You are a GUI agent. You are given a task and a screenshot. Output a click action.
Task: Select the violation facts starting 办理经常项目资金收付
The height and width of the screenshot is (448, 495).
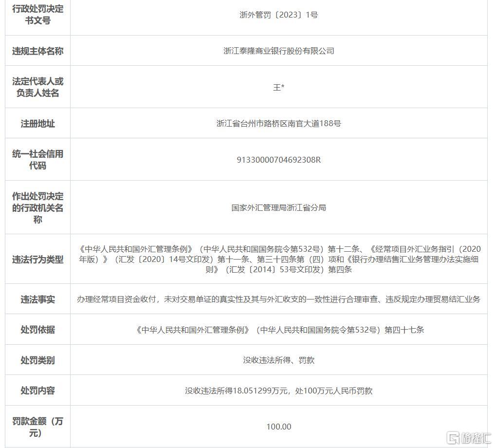click(278, 299)
